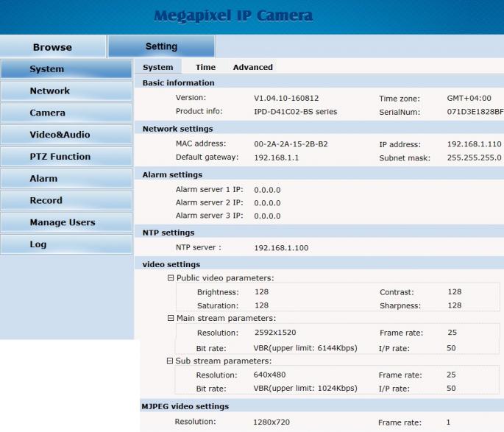Click the Basic information heading
504x432 pixels.
(x=178, y=83)
